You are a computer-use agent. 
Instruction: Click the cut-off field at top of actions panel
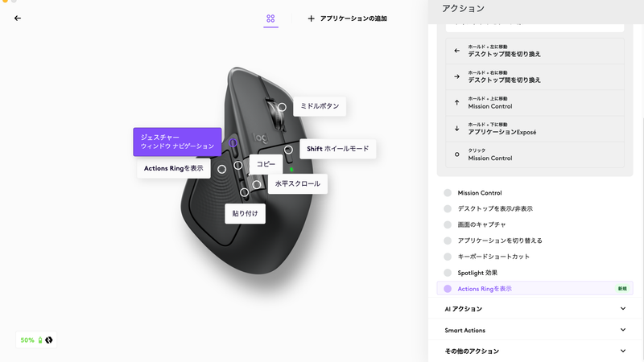click(535, 27)
